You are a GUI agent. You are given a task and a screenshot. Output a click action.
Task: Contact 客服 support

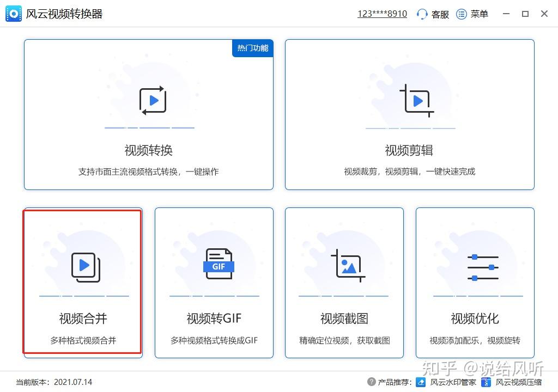pyautogui.click(x=439, y=14)
